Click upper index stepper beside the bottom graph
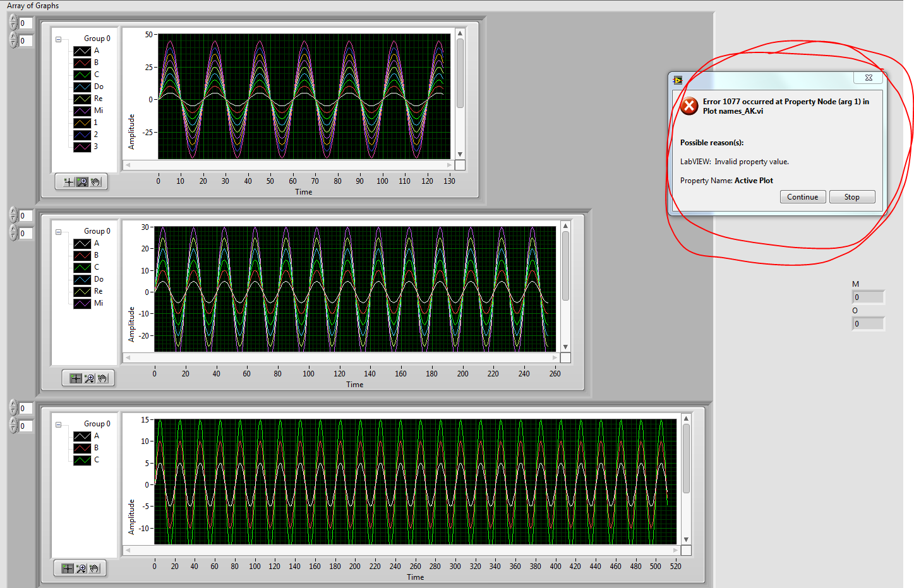 13,408
